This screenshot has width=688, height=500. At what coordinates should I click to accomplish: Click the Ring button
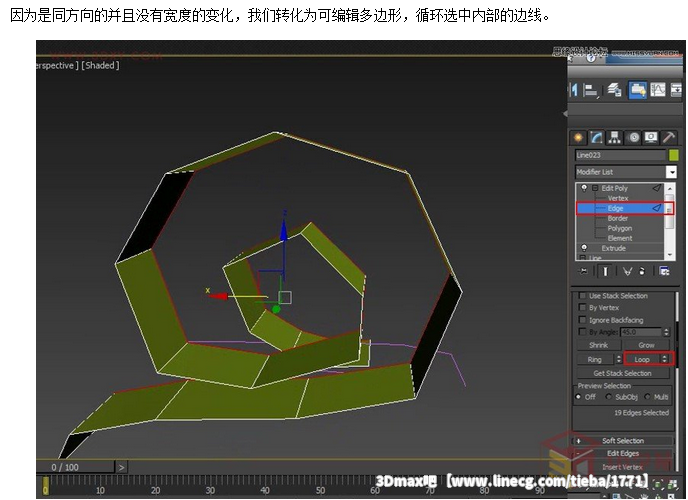[x=595, y=359]
